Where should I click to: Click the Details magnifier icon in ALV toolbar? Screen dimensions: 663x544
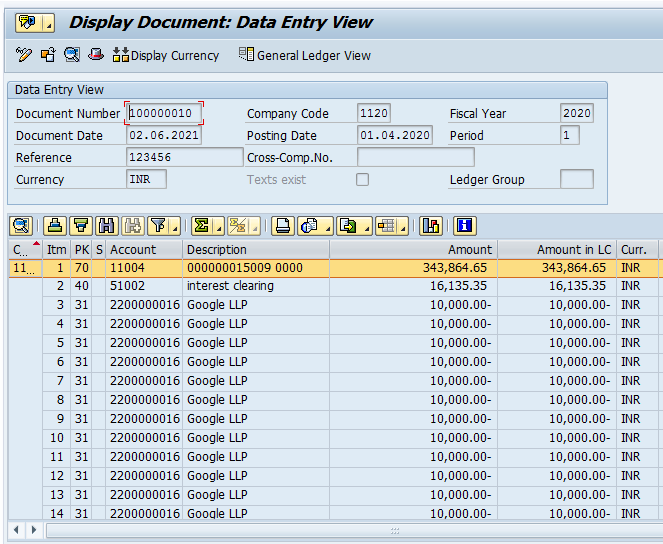pos(21,226)
